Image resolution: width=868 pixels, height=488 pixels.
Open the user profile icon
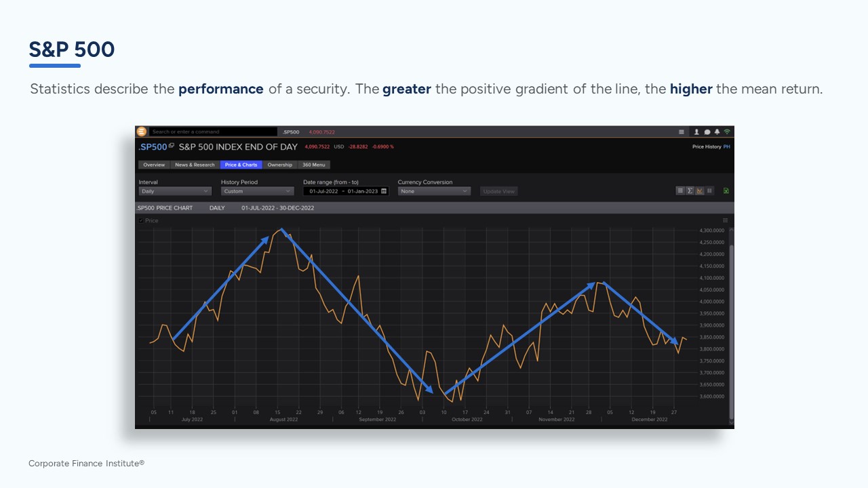[x=696, y=132]
